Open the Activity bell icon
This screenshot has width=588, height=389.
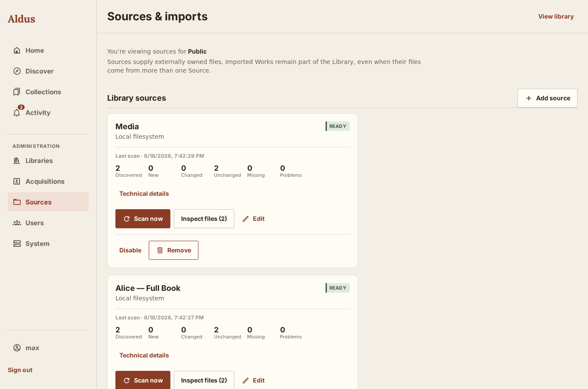pyautogui.click(x=17, y=113)
